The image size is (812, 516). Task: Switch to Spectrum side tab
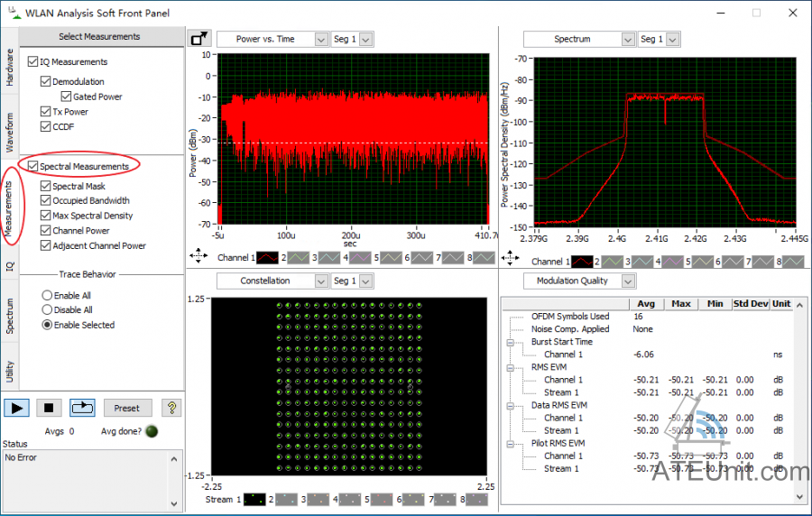coord(9,316)
